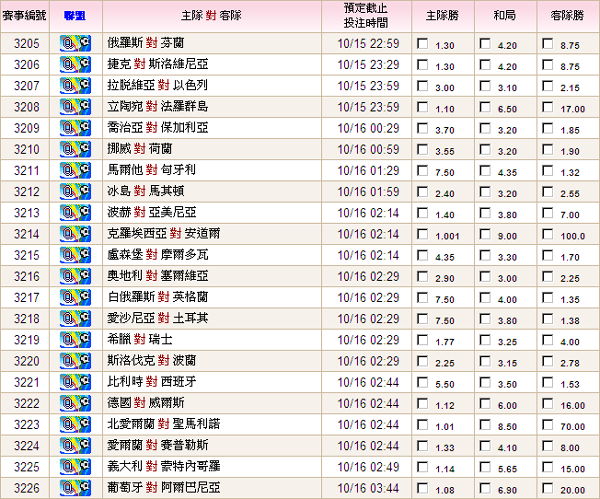600x499 pixels.
Task: Select home win 7.50 for match 3217
Action: 423,297
